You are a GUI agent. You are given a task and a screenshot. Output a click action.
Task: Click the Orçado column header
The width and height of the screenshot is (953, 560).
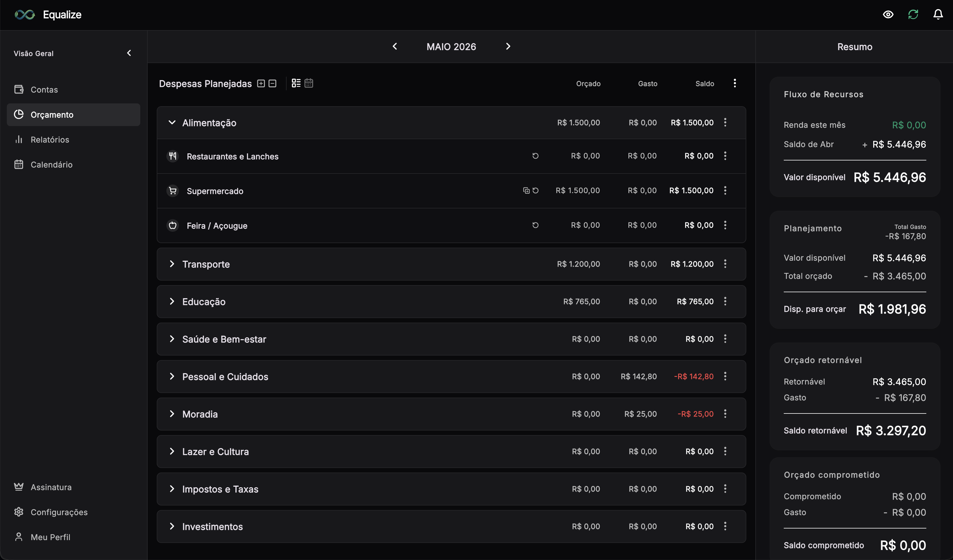click(588, 83)
